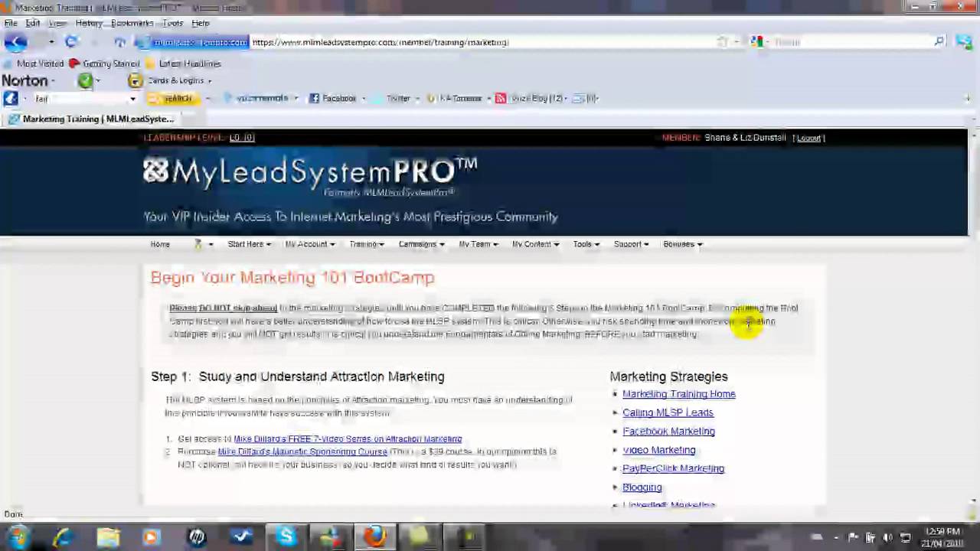Open Calling MLSP Leads link

(668, 412)
